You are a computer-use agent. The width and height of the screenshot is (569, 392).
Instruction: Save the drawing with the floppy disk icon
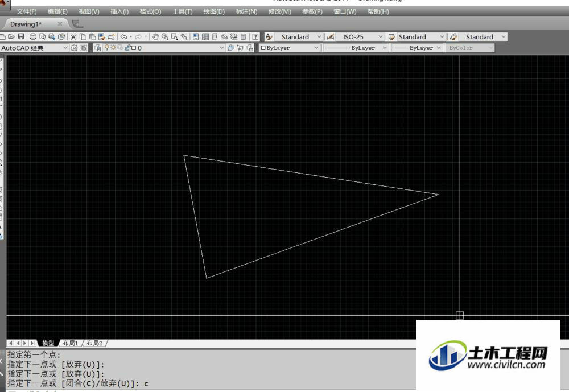click(21, 36)
